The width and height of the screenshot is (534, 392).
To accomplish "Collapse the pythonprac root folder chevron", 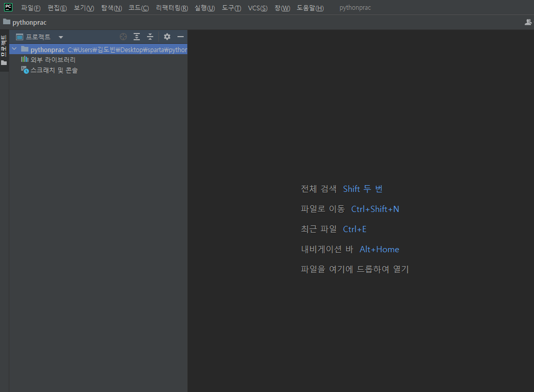I will coord(14,49).
